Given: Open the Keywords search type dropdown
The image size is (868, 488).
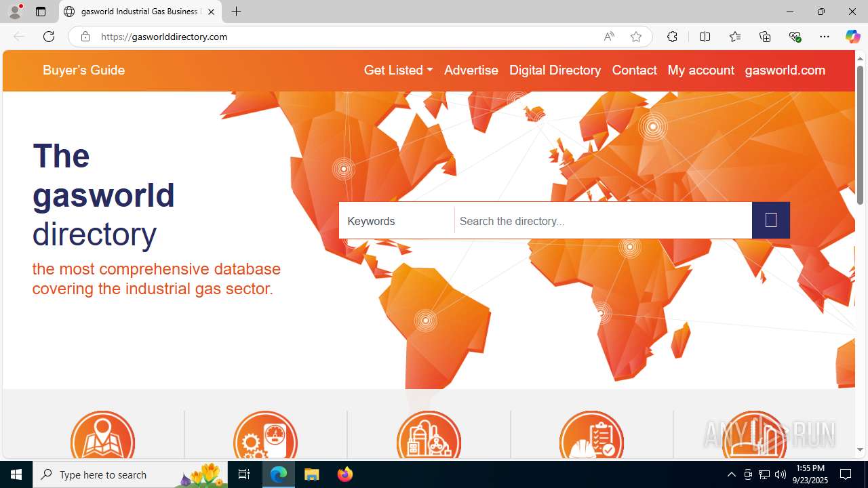Looking at the screenshot, I should tap(397, 221).
